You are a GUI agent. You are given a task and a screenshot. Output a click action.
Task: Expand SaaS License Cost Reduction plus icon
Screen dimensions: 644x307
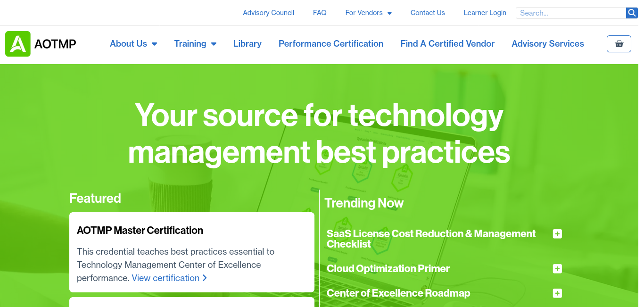click(x=557, y=234)
